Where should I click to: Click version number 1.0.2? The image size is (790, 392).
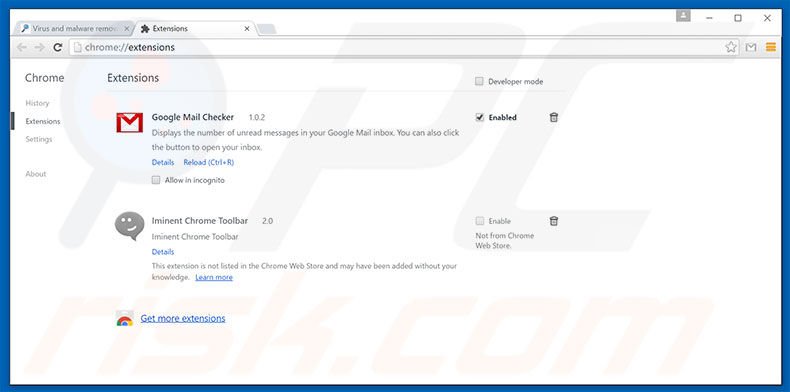256,117
